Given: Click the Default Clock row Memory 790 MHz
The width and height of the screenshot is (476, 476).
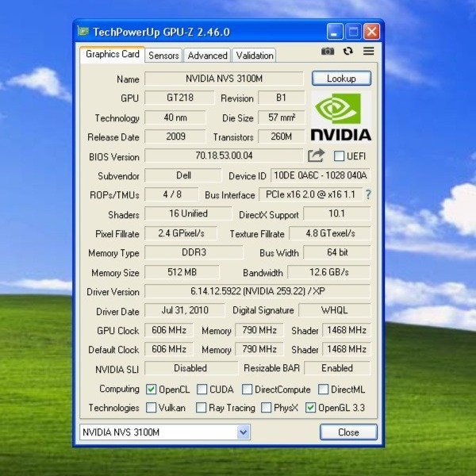Looking at the screenshot, I should tap(259, 349).
